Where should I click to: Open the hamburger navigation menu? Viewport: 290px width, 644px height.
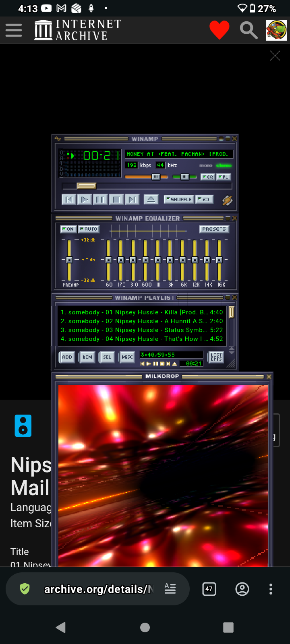[14, 30]
